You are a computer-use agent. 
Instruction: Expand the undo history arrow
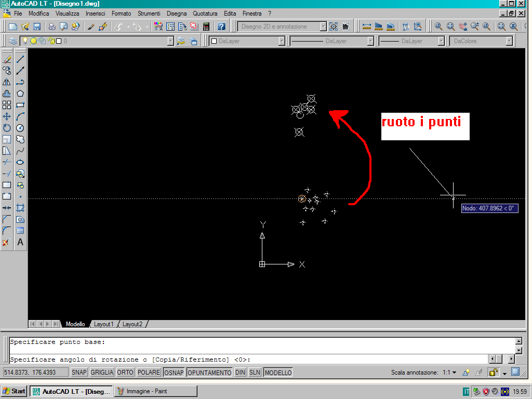click(128, 26)
